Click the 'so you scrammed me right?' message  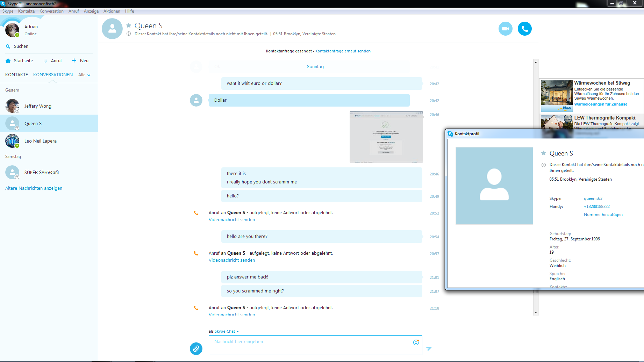point(322,291)
